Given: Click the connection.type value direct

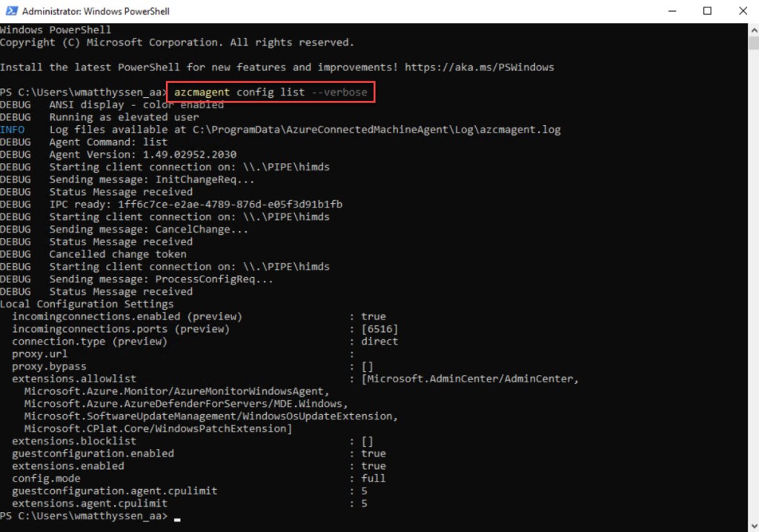Looking at the screenshot, I should 379,342.
